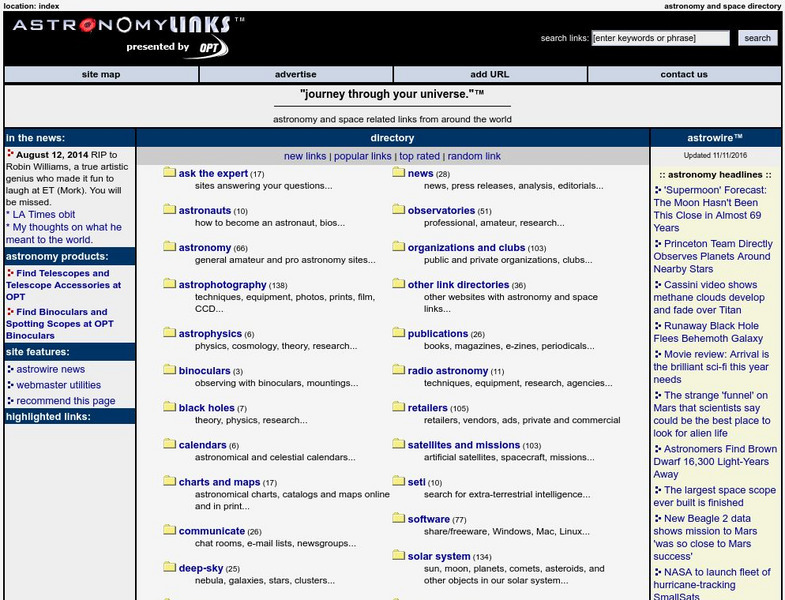The image size is (785, 600).
Task: Open Find Binoculars and Spotting Scopes link
Action: (60, 324)
